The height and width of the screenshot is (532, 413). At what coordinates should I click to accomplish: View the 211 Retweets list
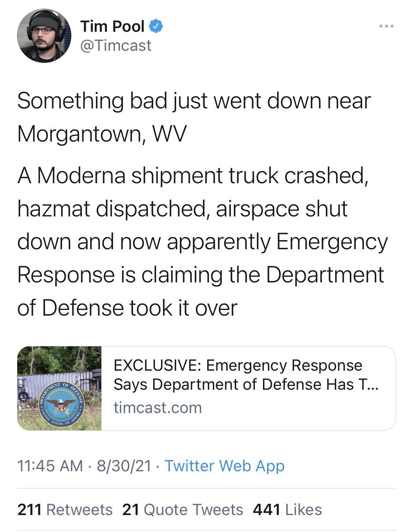[x=65, y=510]
